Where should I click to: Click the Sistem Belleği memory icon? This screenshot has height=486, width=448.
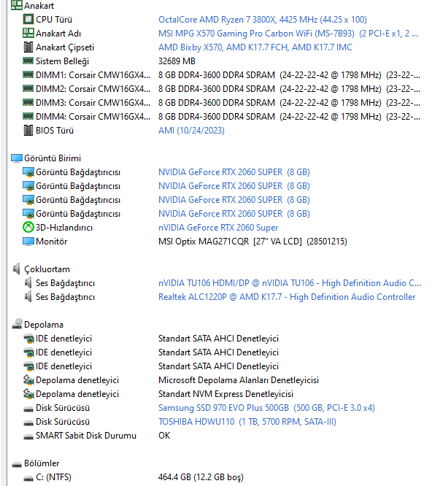click(28, 61)
